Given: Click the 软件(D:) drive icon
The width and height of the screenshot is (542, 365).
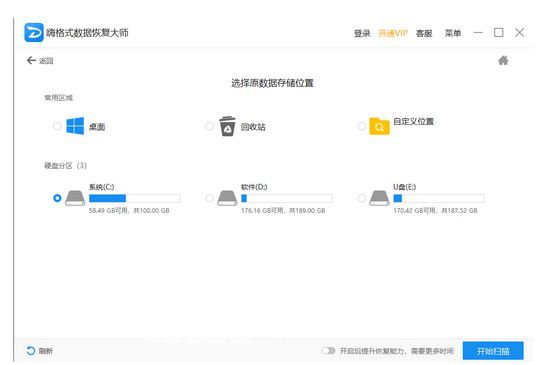Looking at the screenshot, I should (227, 198).
